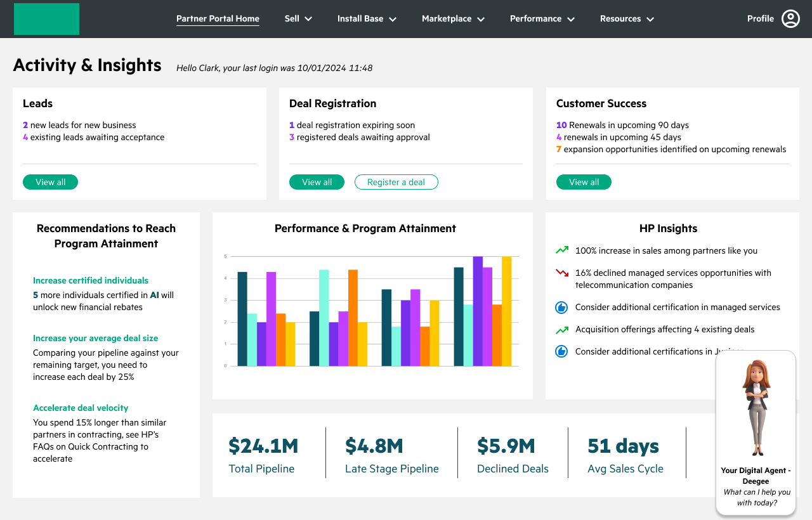Open the Profile avatar icon
The image size is (812, 520).
[790, 18]
